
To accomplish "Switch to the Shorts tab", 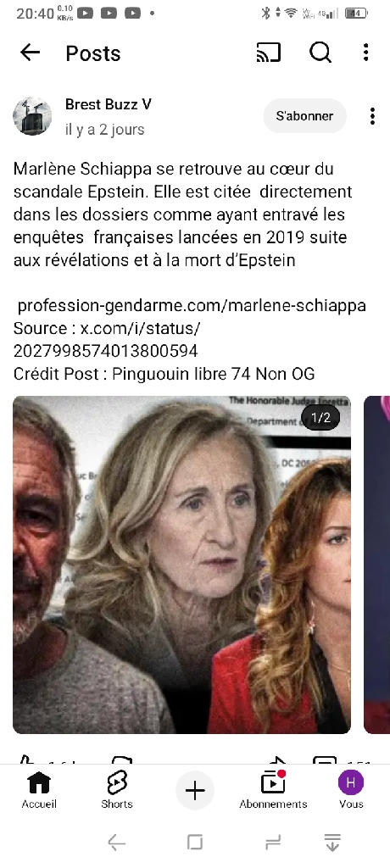I will [117, 791].
